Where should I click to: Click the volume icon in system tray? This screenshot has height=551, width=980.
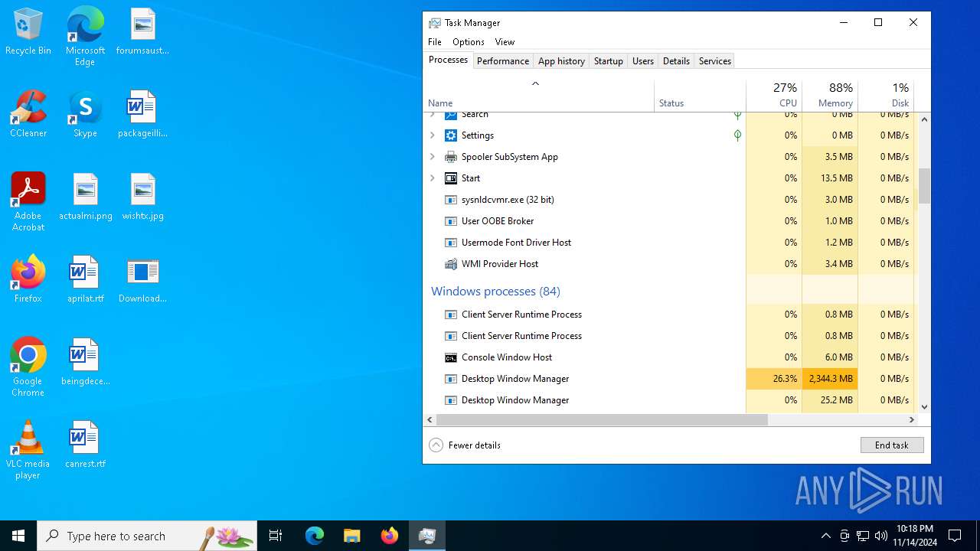pyautogui.click(x=881, y=536)
